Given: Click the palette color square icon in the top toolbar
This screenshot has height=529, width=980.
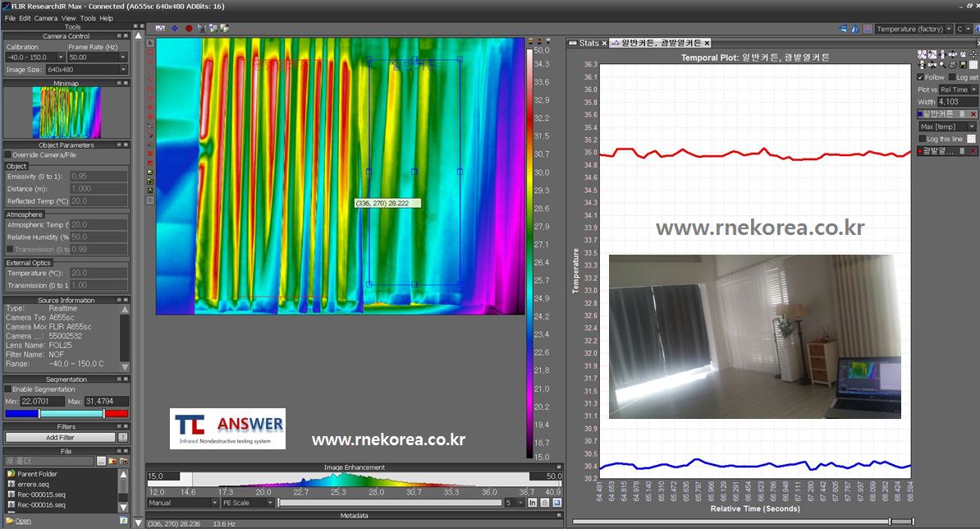Looking at the screenshot, I should click(x=868, y=29).
